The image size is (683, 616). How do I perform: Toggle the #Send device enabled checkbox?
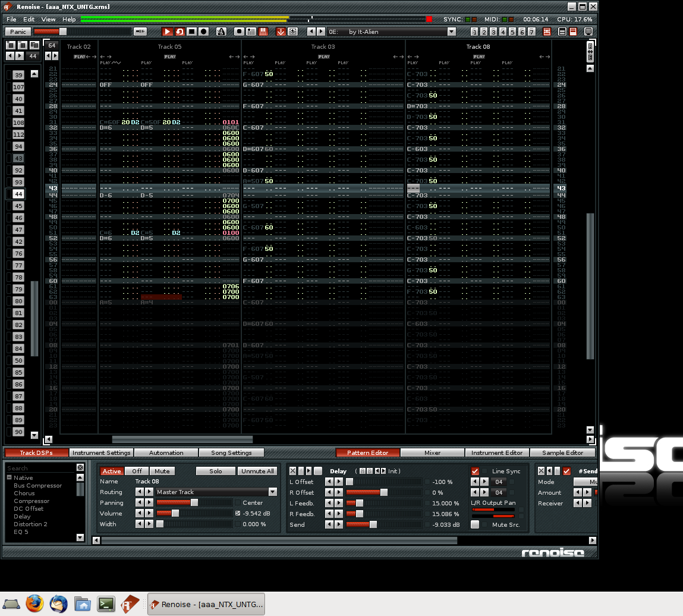[566, 471]
